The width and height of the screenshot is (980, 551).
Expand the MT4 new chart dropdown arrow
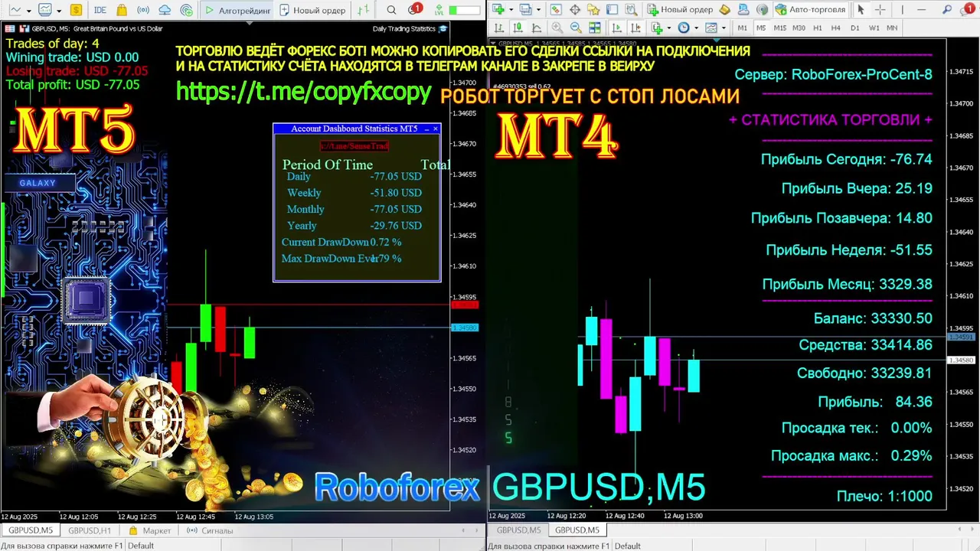click(511, 10)
